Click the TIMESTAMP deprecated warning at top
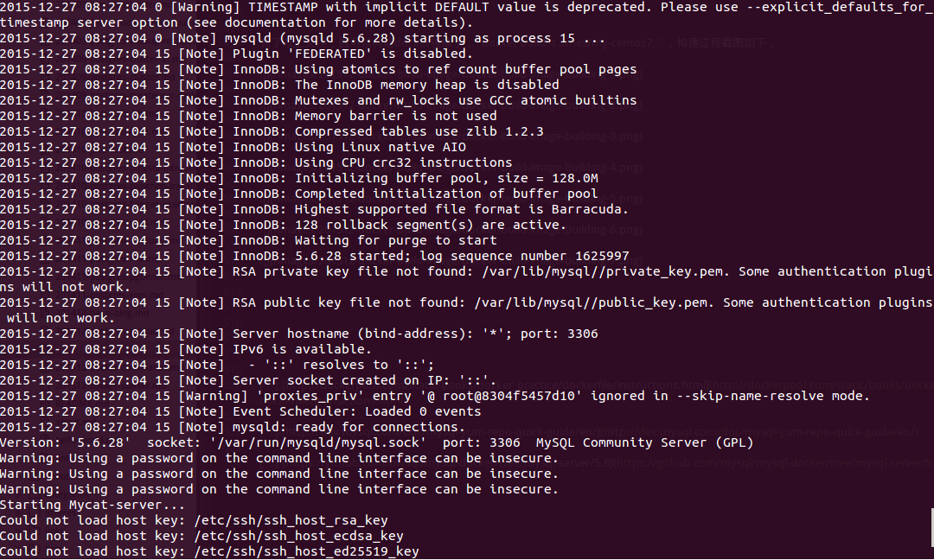Image resolution: width=934 pixels, height=560 pixels. pyautogui.click(x=467, y=15)
